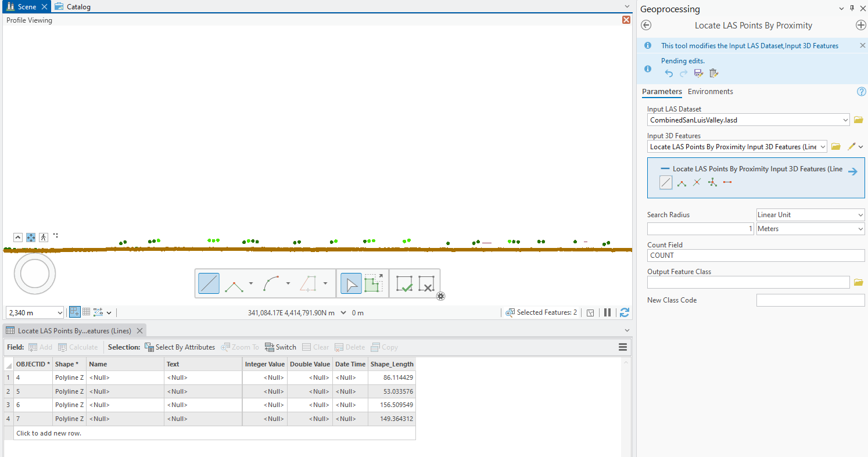This screenshot has height=457, width=868.
Task: Click Switch selection button in table
Action: point(281,347)
